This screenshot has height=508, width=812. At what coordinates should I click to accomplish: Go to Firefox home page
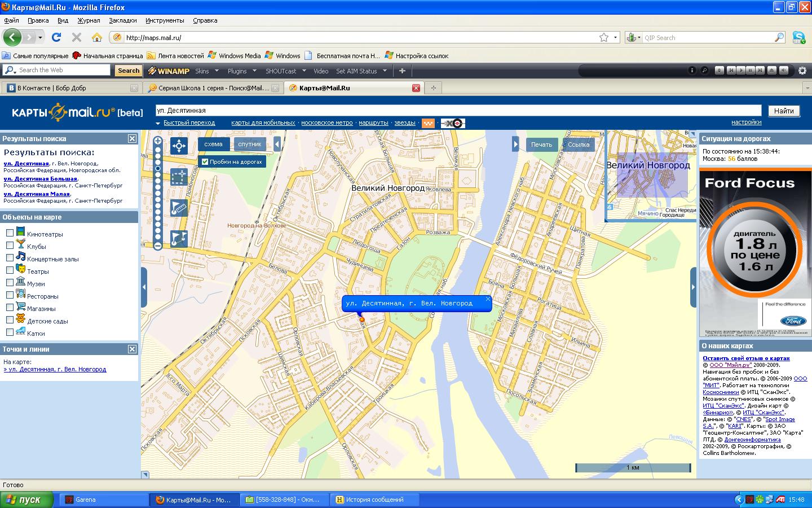click(x=97, y=37)
